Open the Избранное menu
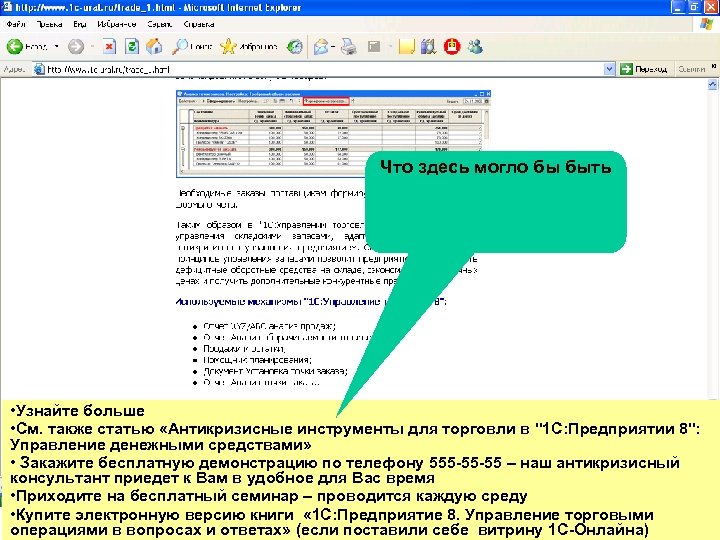This screenshot has height=540, width=720. pos(117,24)
